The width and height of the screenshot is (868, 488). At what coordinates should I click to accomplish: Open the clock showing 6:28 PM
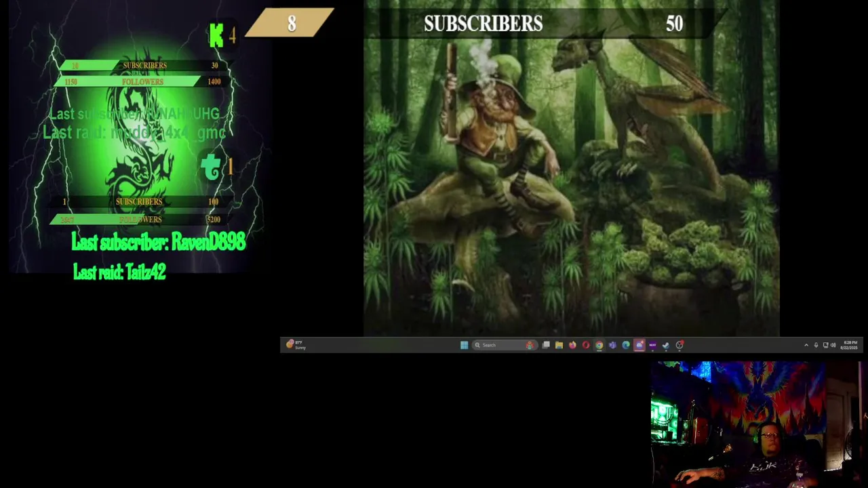[849, 345]
